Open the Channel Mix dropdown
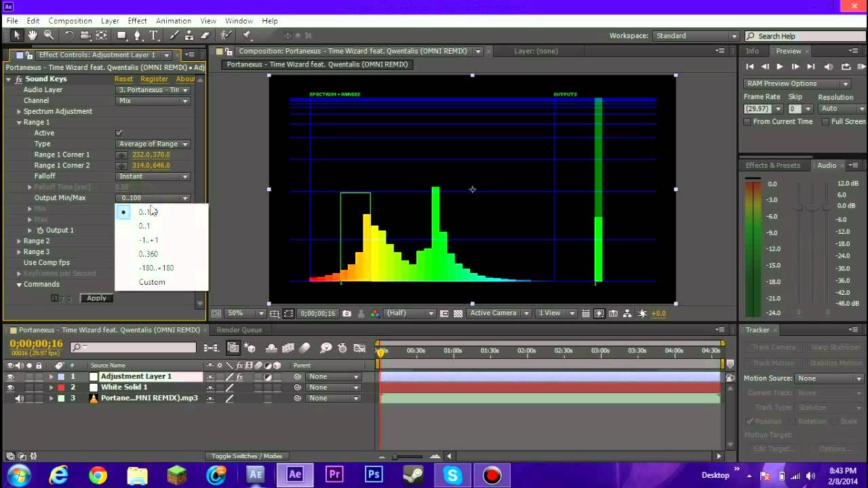This screenshot has width=868, height=488. click(x=153, y=100)
